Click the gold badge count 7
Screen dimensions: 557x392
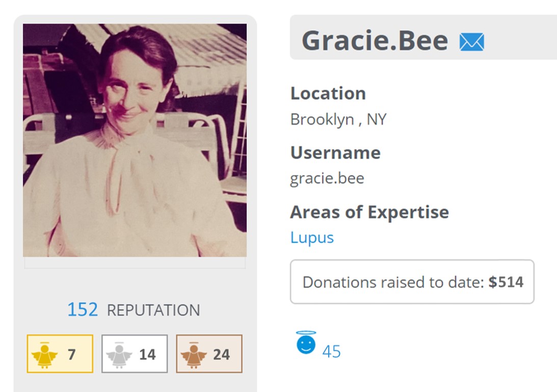coord(71,354)
